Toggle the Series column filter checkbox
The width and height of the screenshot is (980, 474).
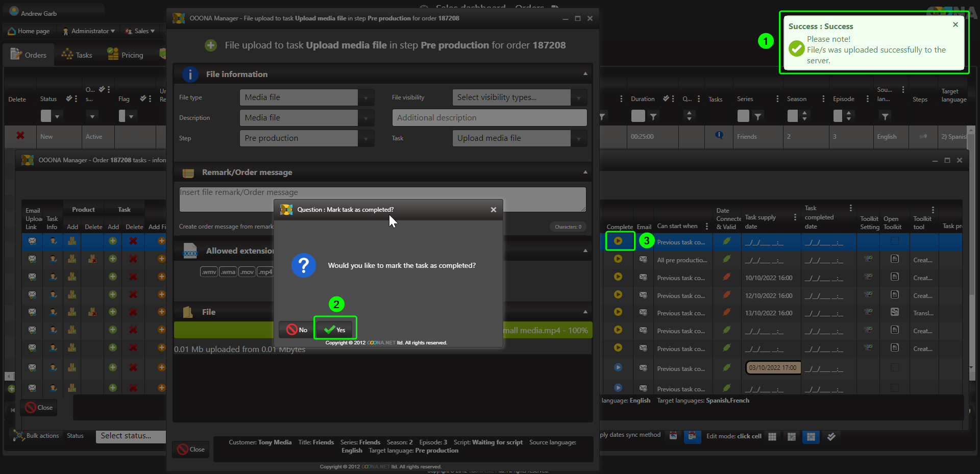tap(743, 116)
